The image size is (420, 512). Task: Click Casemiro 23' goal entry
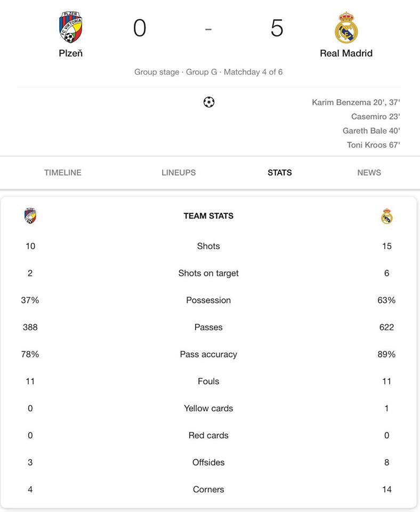point(376,117)
